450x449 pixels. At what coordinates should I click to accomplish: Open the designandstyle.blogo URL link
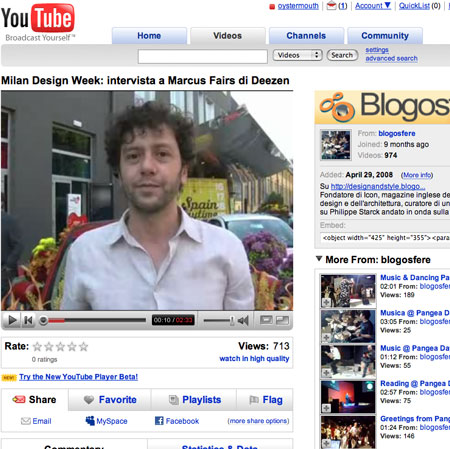pyautogui.click(x=378, y=186)
